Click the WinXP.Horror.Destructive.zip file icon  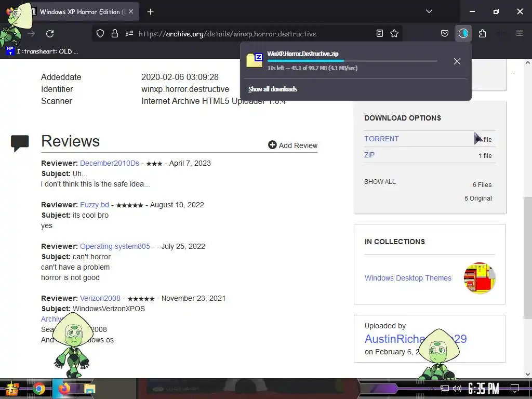[x=255, y=60]
